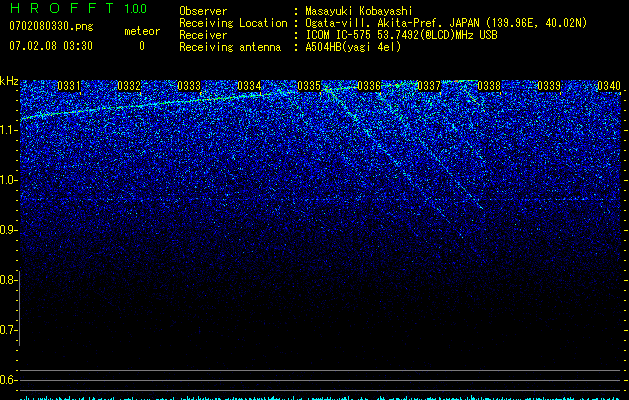Click the 0335 time marker

(x=309, y=86)
